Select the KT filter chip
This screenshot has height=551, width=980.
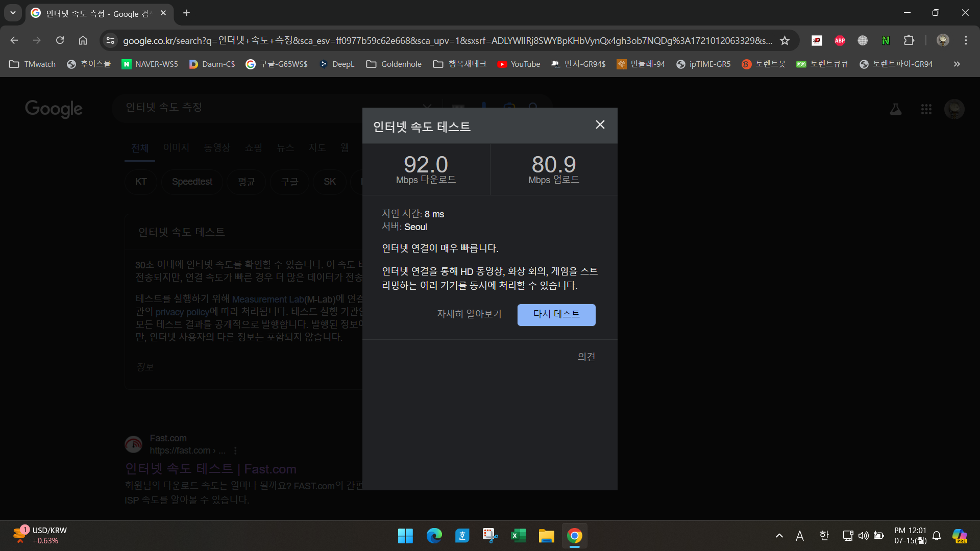click(141, 182)
